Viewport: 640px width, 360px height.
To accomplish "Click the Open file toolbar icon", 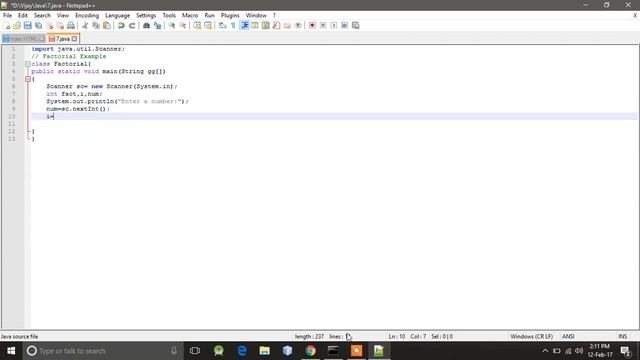I will [x=17, y=25].
